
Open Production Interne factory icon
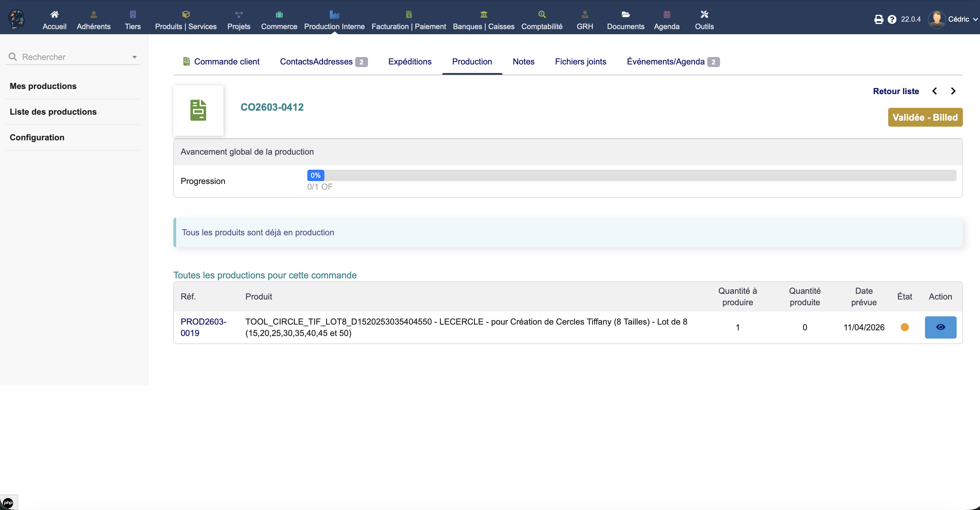[334, 15]
